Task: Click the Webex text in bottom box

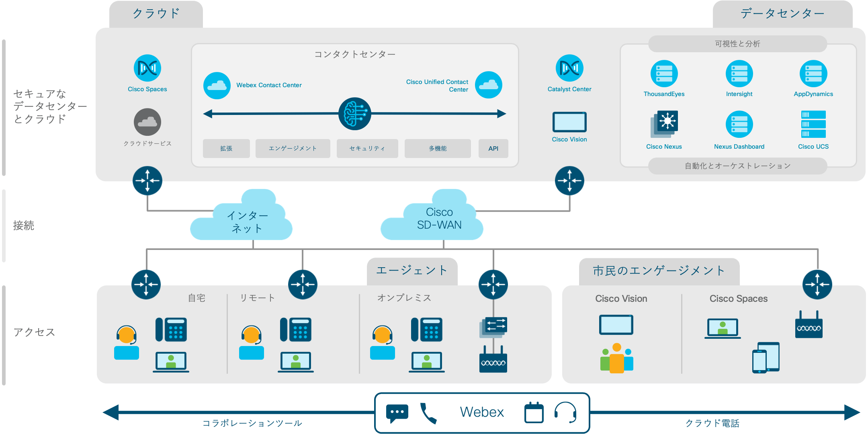Action: [481, 412]
